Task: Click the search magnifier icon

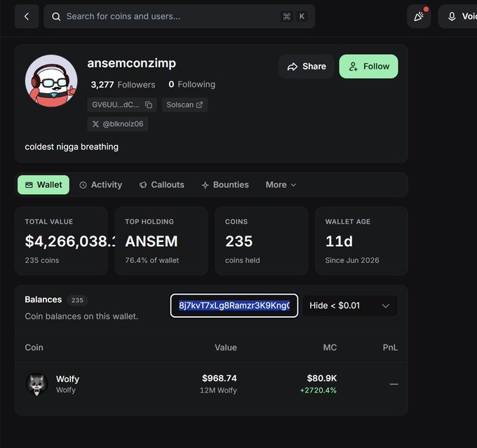Action: coord(56,17)
